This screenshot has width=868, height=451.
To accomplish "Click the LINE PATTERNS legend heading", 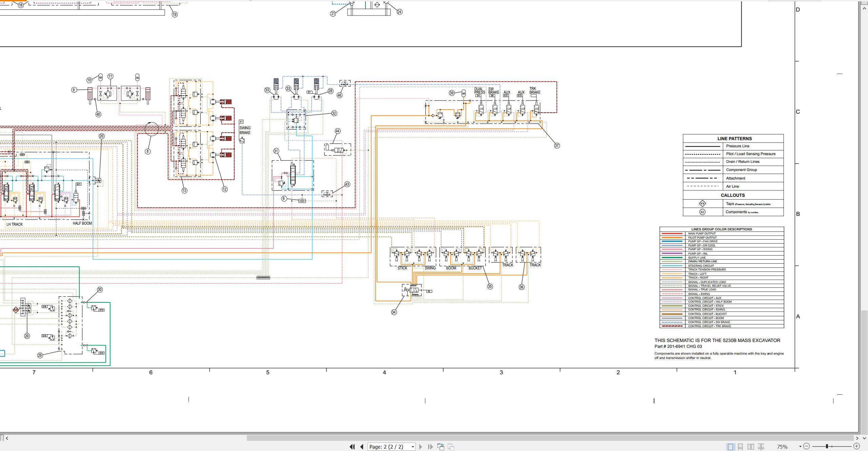I will pyautogui.click(x=734, y=138).
